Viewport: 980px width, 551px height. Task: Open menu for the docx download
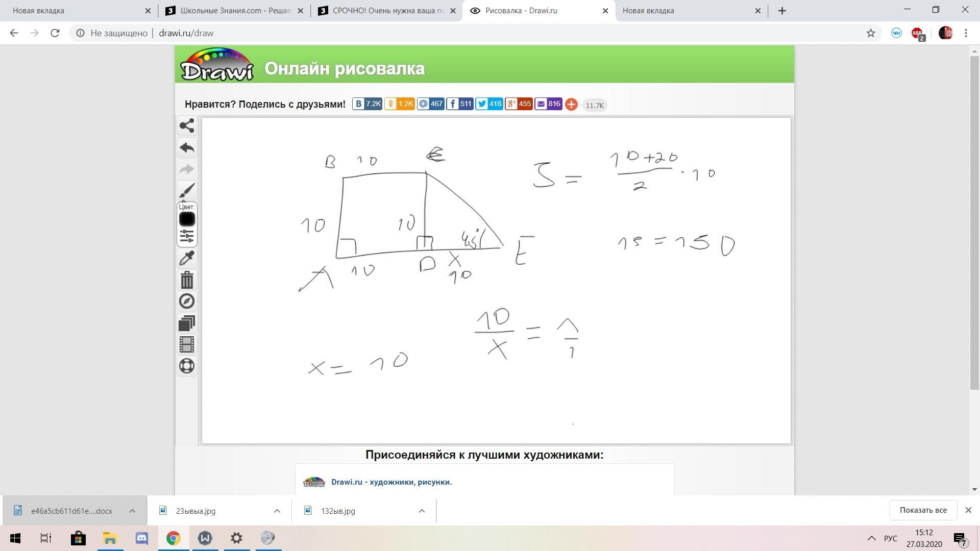(x=132, y=511)
